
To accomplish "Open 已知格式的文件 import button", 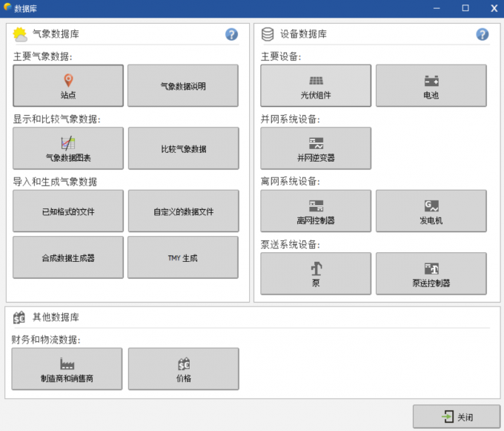I will [x=68, y=211].
